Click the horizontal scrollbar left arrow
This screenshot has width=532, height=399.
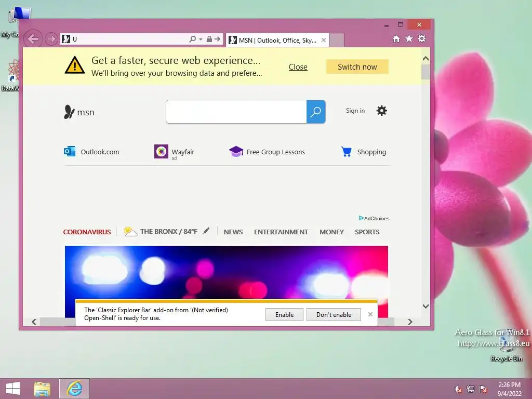click(34, 322)
